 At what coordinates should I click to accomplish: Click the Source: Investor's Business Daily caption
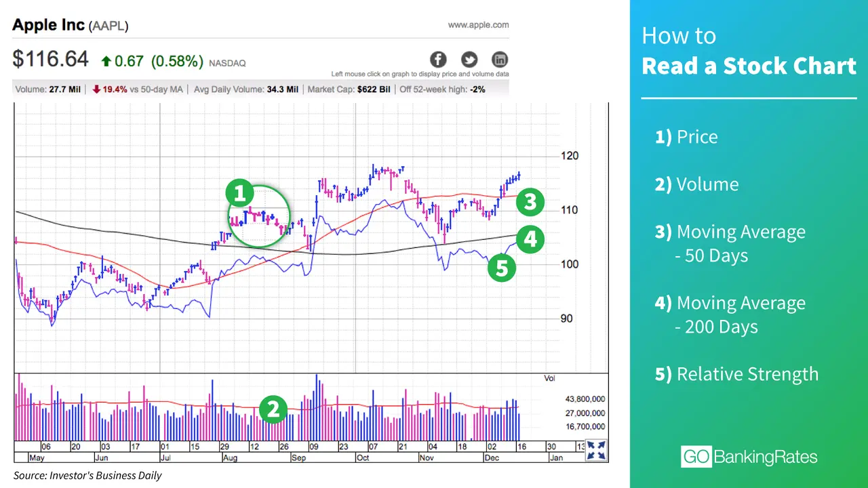(x=87, y=475)
